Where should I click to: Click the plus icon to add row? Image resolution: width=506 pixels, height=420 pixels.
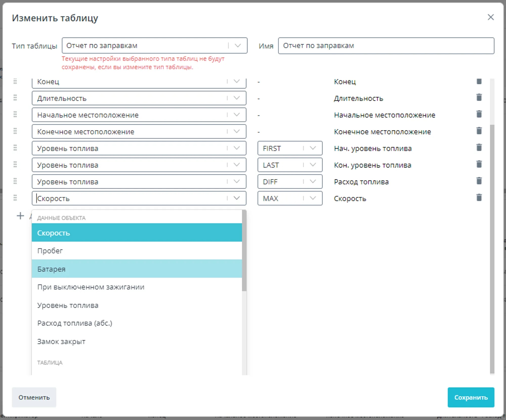[20, 216]
